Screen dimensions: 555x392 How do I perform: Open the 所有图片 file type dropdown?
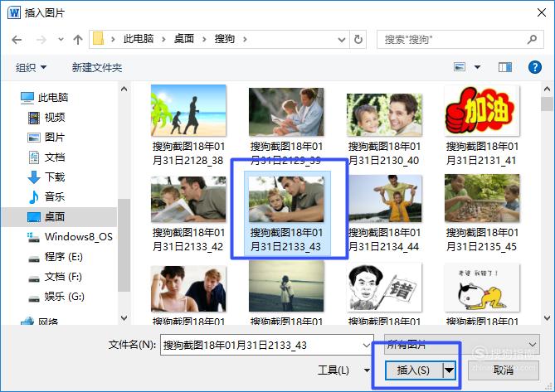tap(462, 344)
